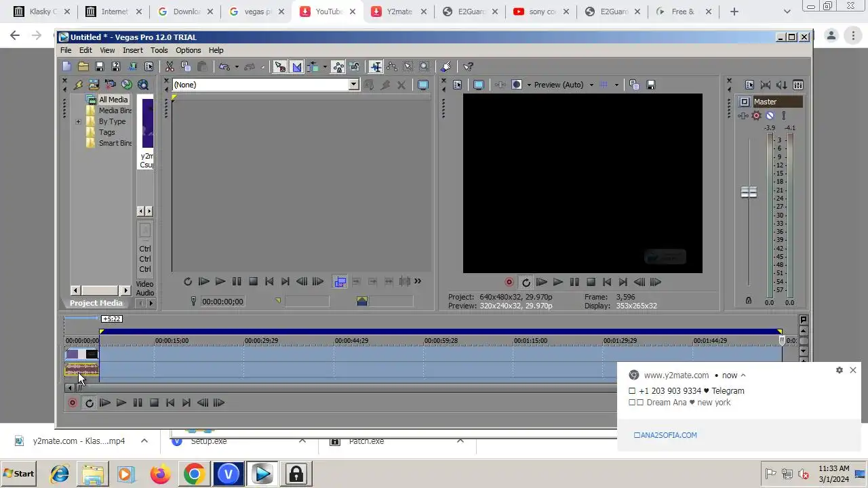This screenshot has width=868, height=488.
Task: Open the Insert menu
Action: [x=133, y=50]
